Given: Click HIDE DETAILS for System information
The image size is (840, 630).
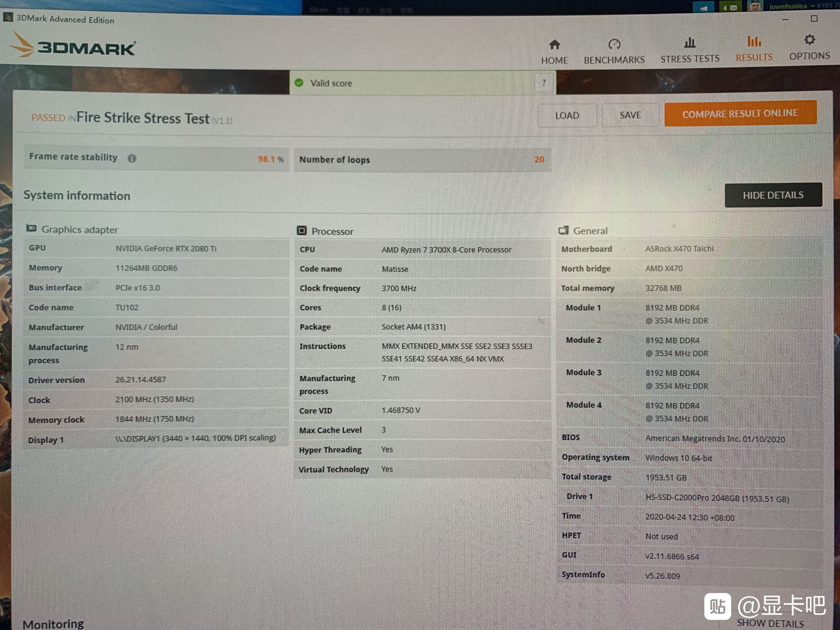Looking at the screenshot, I should pos(773,195).
